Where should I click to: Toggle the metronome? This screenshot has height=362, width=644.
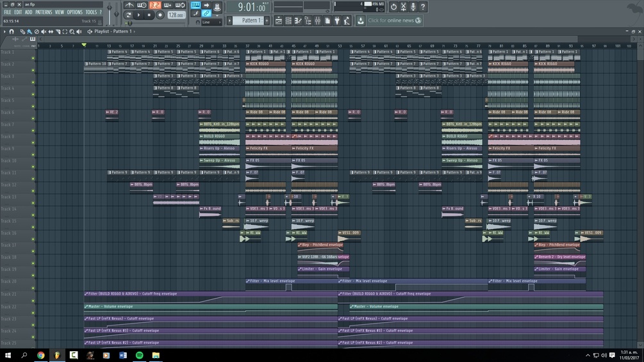click(x=129, y=5)
